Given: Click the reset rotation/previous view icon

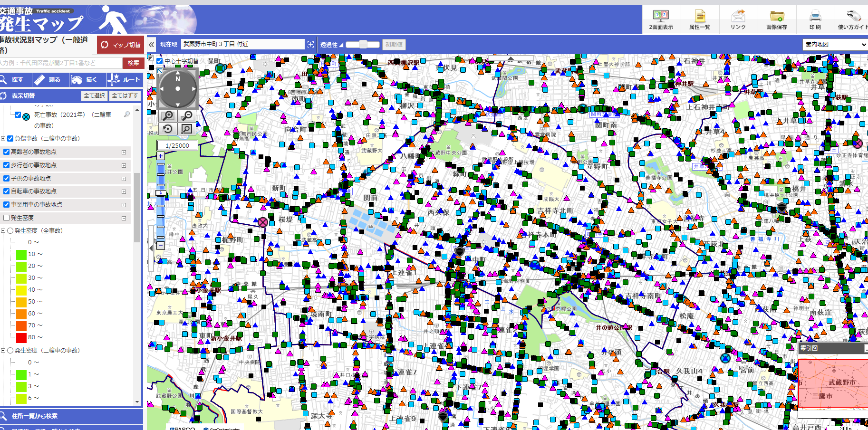Looking at the screenshot, I should tap(168, 129).
